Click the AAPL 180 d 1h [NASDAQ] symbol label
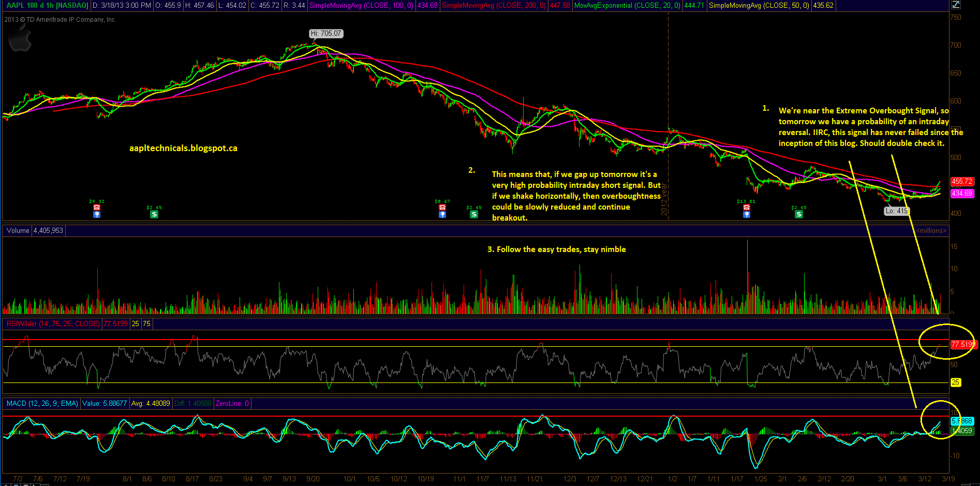The image size is (980, 486). [x=47, y=5]
